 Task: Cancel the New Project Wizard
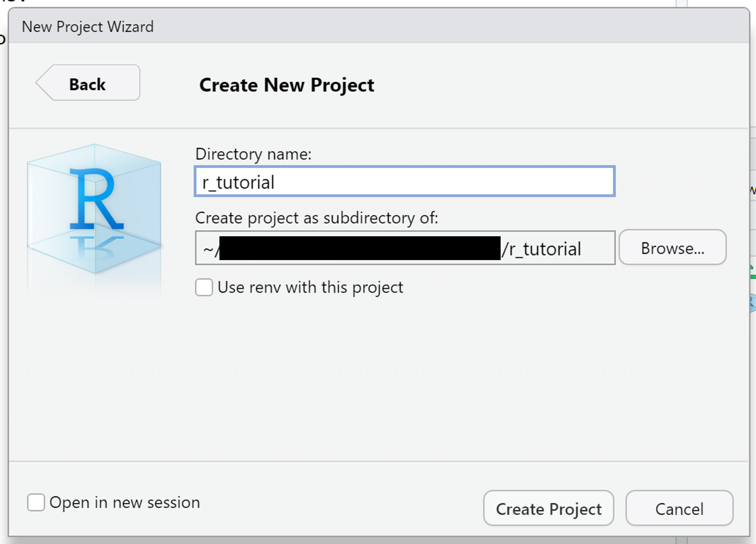tap(679, 508)
